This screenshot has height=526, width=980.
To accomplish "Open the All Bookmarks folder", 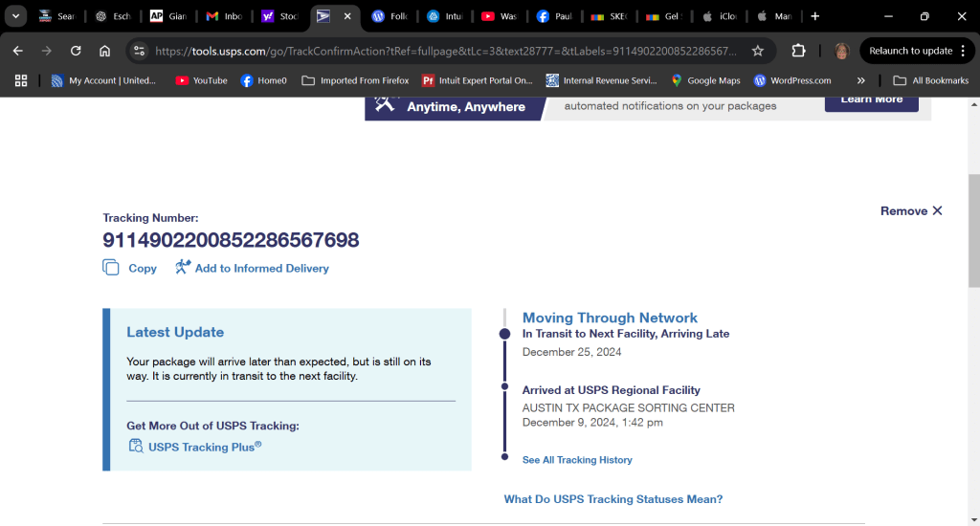I will pyautogui.click(x=930, y=80).
